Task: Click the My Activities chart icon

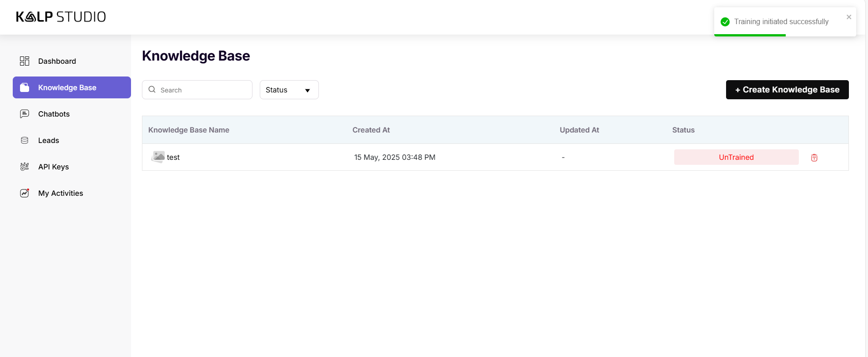Action: [25, 193]
